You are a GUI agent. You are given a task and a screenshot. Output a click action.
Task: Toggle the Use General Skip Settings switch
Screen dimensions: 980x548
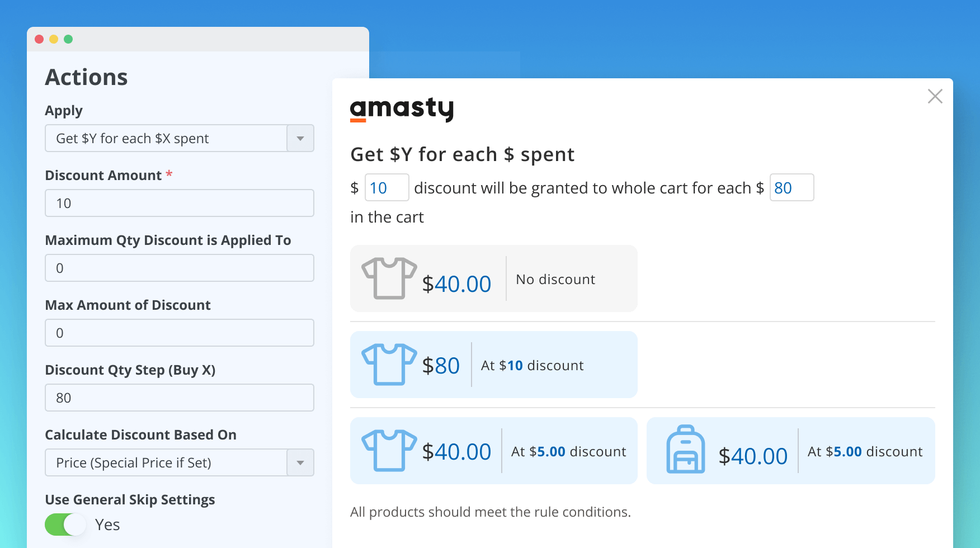point(65,525)
